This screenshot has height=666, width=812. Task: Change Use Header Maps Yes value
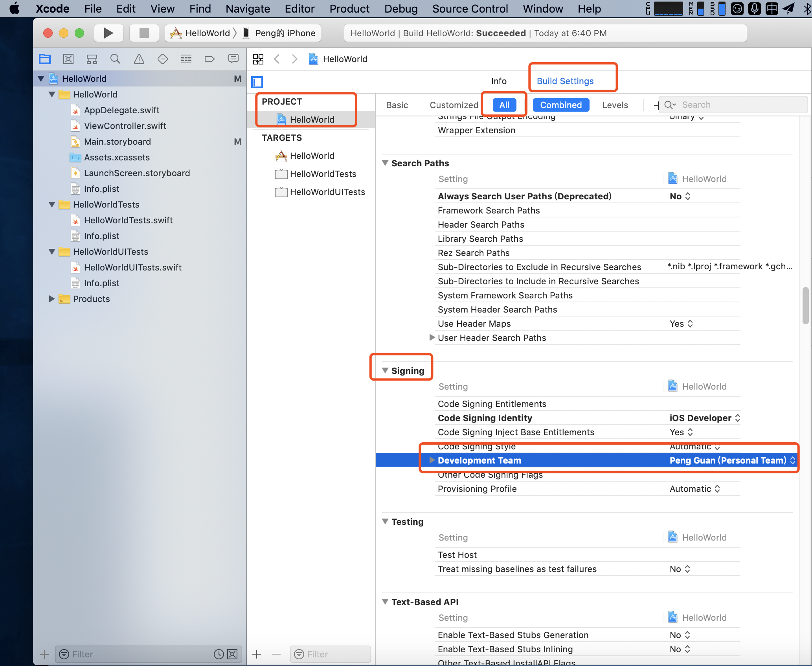click(681, 324)
